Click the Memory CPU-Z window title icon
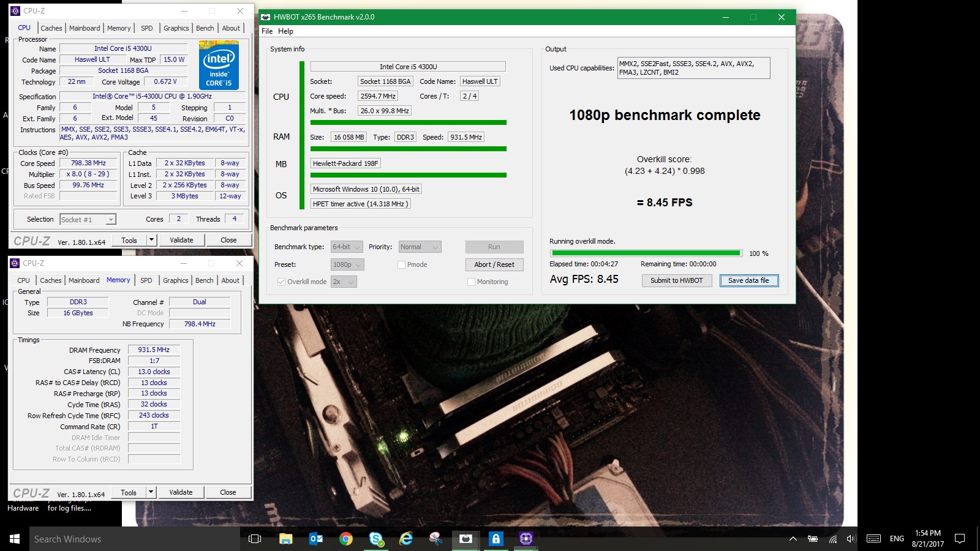The width and height of the screenshot is (980, 551). pos(15,263)
